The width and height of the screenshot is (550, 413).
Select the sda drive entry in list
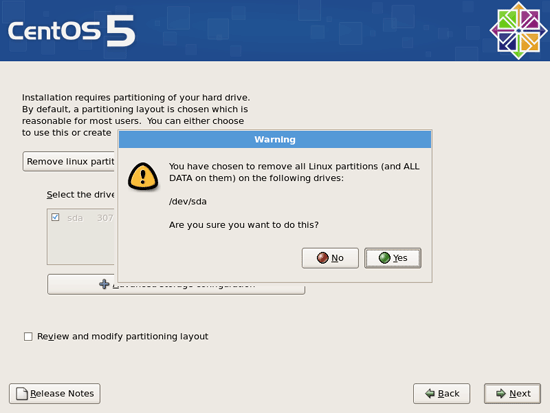point(82,218)
